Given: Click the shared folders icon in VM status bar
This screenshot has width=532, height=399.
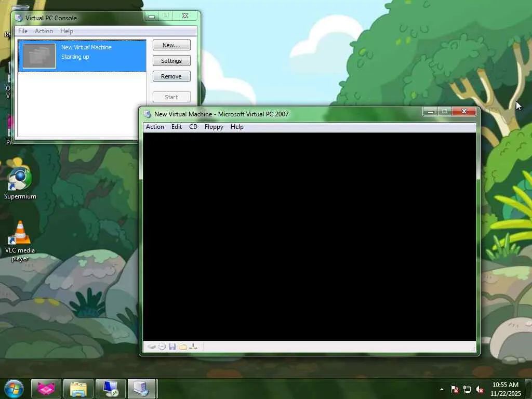Looking at the screenshot, I should point(182,347).
